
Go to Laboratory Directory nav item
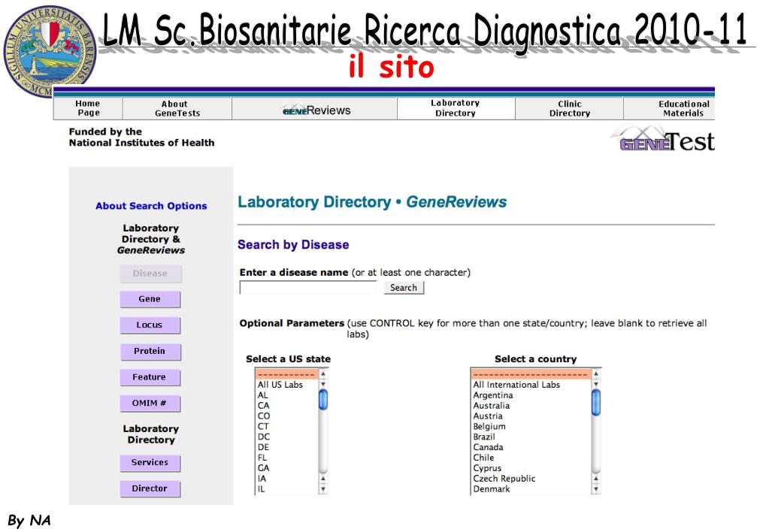pos(456,108)
